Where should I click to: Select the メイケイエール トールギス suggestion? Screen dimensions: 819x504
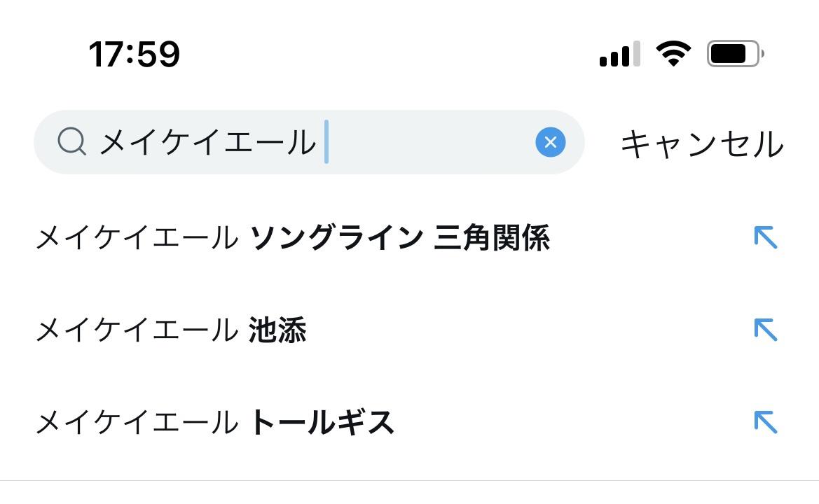pyautogui.click(x=214, y=423)
